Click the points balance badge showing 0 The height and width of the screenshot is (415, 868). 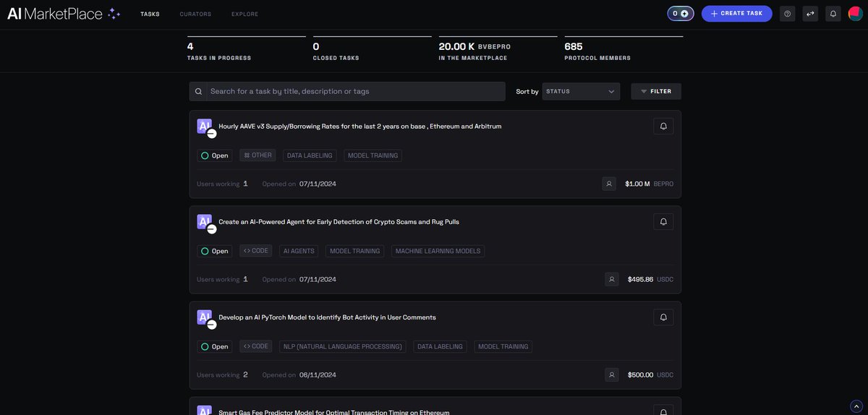click(681, 14)
